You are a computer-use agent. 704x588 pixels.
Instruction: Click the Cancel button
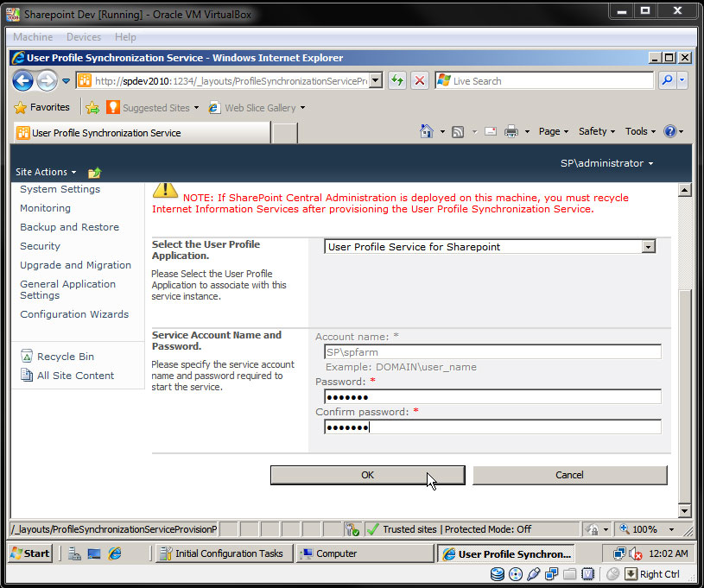click(x=569, y=475)
